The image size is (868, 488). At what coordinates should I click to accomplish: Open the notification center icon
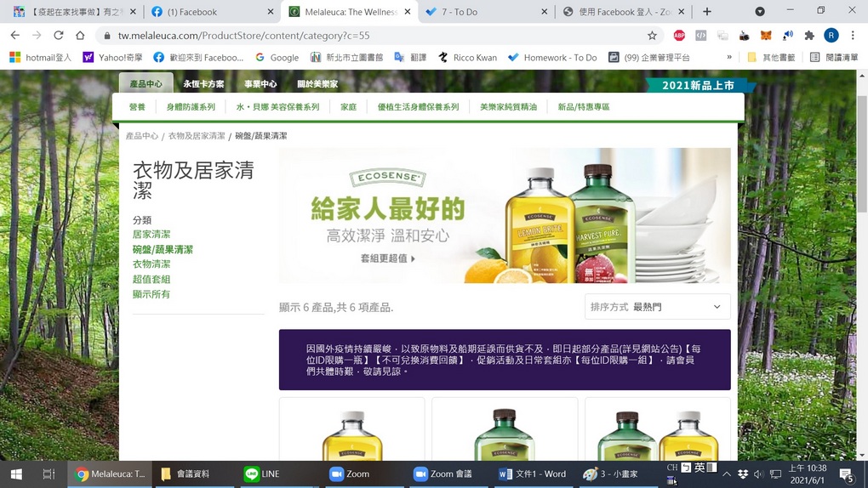coord(847,474)
